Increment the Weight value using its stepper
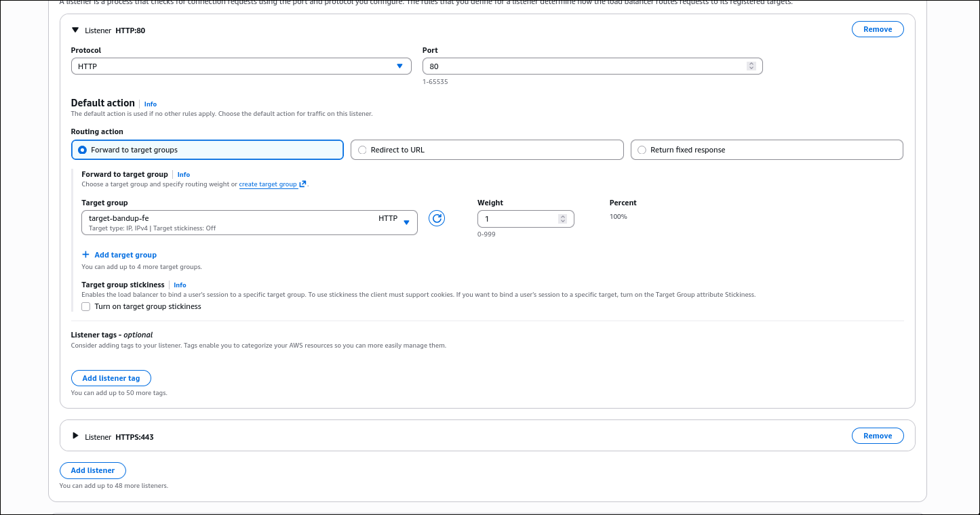The width and height of the screenshot is (980, 515). click(x=562, y=215)
